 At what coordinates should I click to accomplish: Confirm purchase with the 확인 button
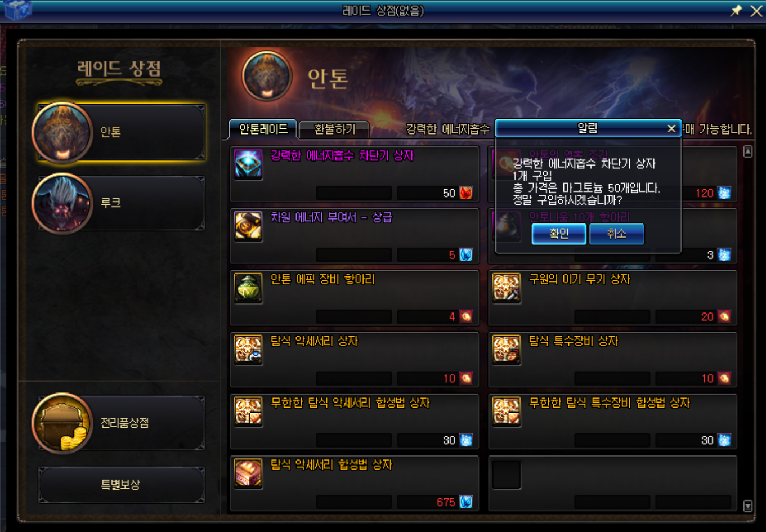pyautogui.click(x=559, y=234)
